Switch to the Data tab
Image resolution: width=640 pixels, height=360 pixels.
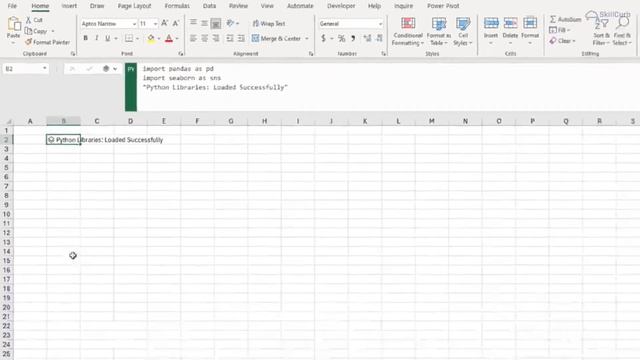click(x=209, y=6)
